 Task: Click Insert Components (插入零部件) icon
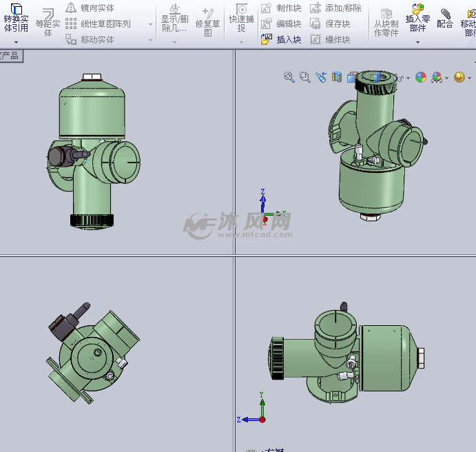click(x=417, y=19)
